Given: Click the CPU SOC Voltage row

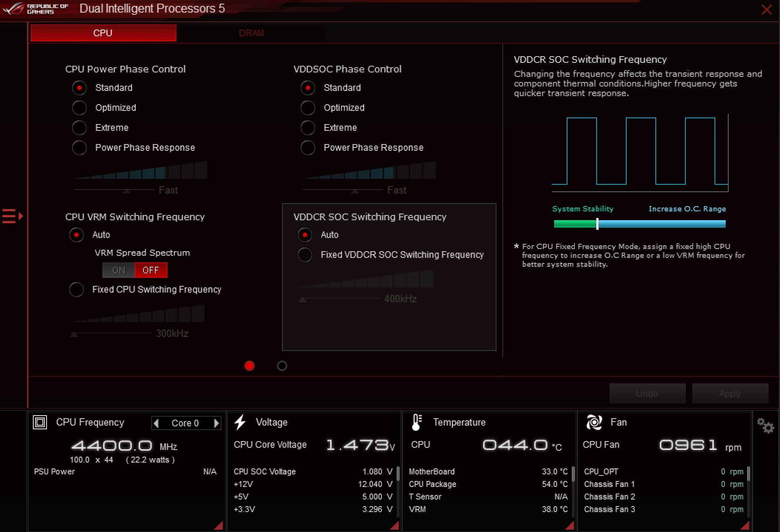Looking at the screenshot, I should pos(313,472).
